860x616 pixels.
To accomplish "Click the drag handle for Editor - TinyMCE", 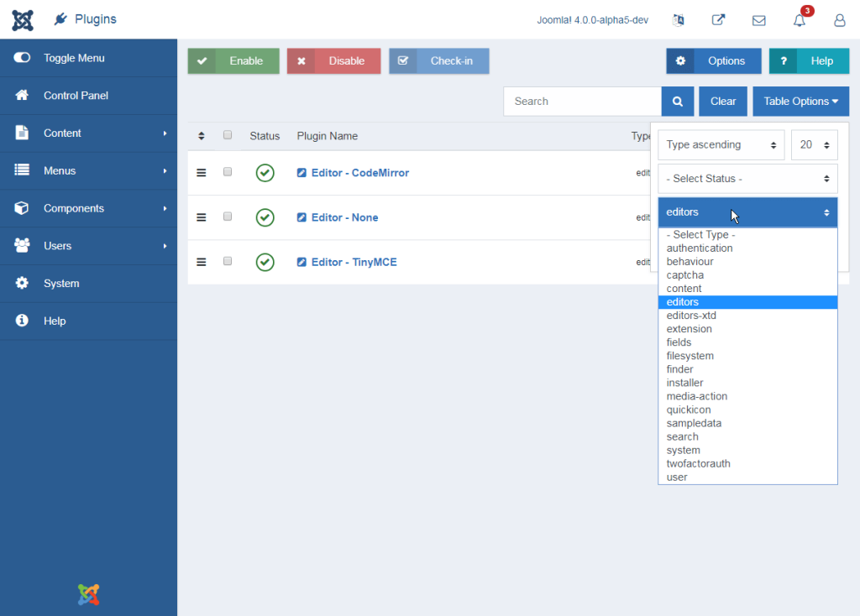I will [202, 262].
